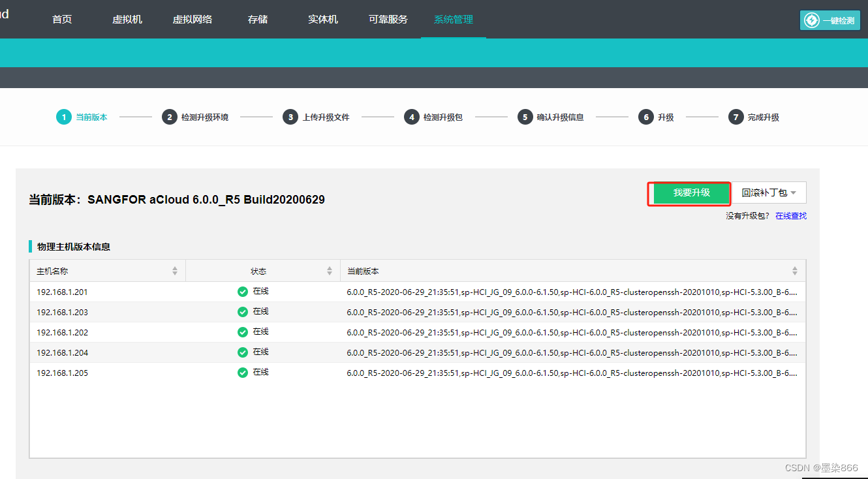Click step 1 circle 当前版本
Image resolution: width=868 pixels, height=479 pixels.
click(64, 117)
